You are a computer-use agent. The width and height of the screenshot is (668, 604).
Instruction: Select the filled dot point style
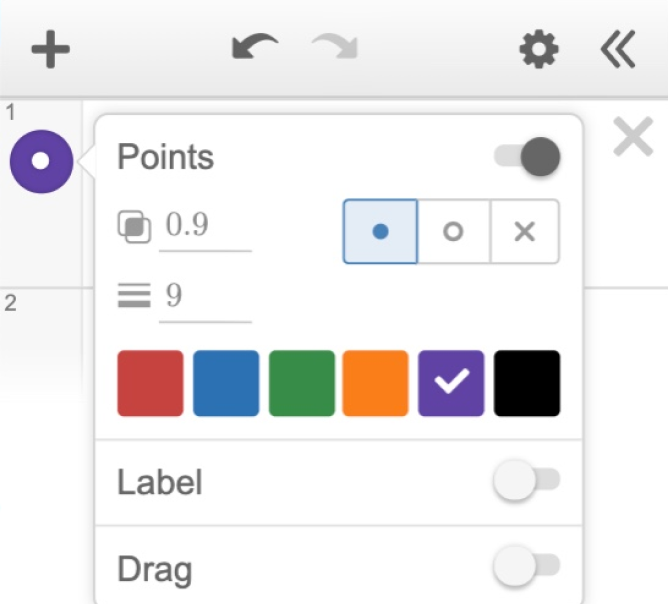(x=380, y=231)
